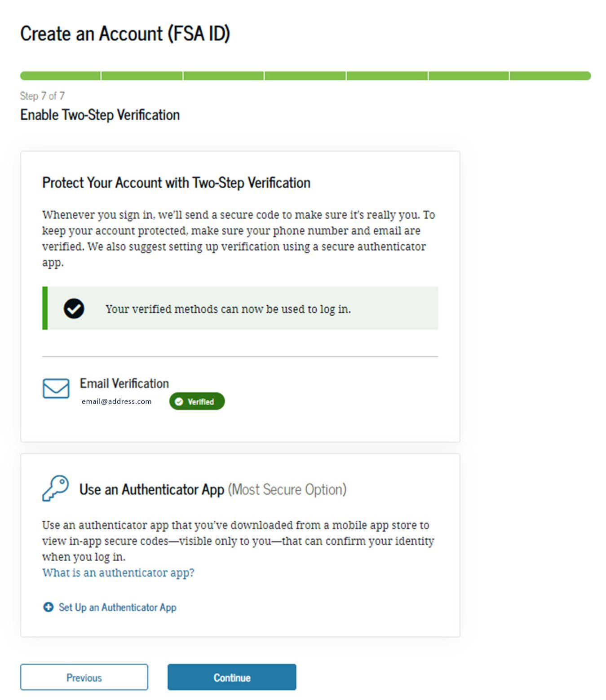
Task: Click the key Authenticator App icon
Action: pos(56,488)
